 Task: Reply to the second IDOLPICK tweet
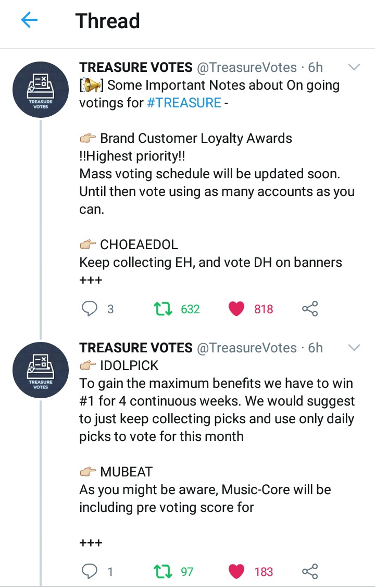[x=90, y=572]
